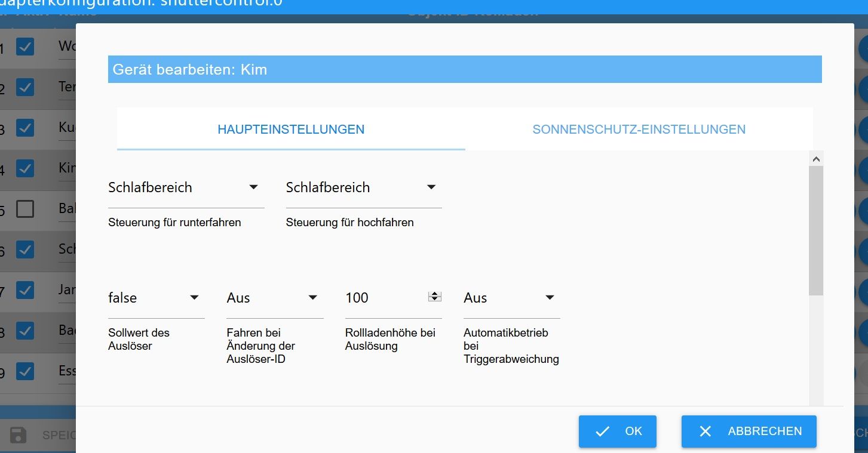Image resolution: width=868 pixels, height=453 pixels.
Task: Select the Haupteinstellungen tab
Action: coord(291,129)
